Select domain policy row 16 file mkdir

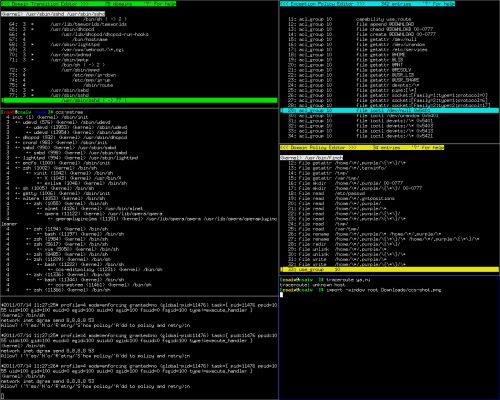tap(345, 183)
